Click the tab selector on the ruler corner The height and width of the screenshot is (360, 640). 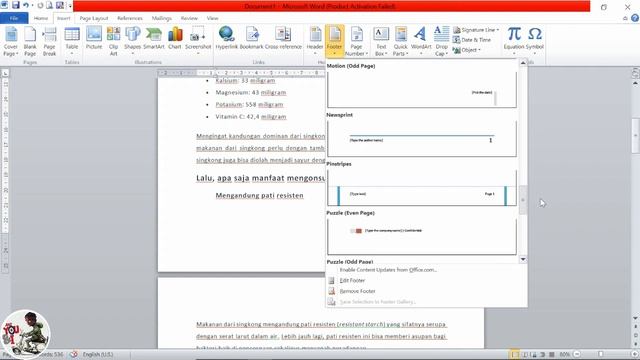click(x=5, y=73)
